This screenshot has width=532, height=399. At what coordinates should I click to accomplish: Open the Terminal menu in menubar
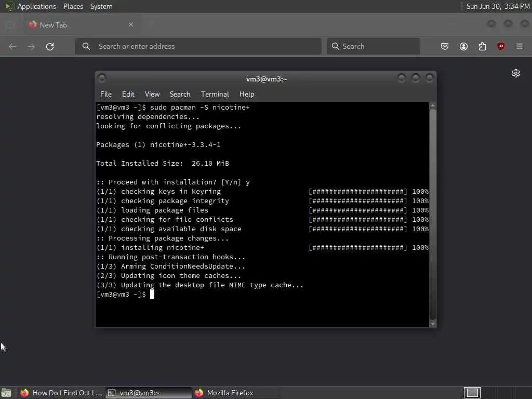tap(215, 95)
